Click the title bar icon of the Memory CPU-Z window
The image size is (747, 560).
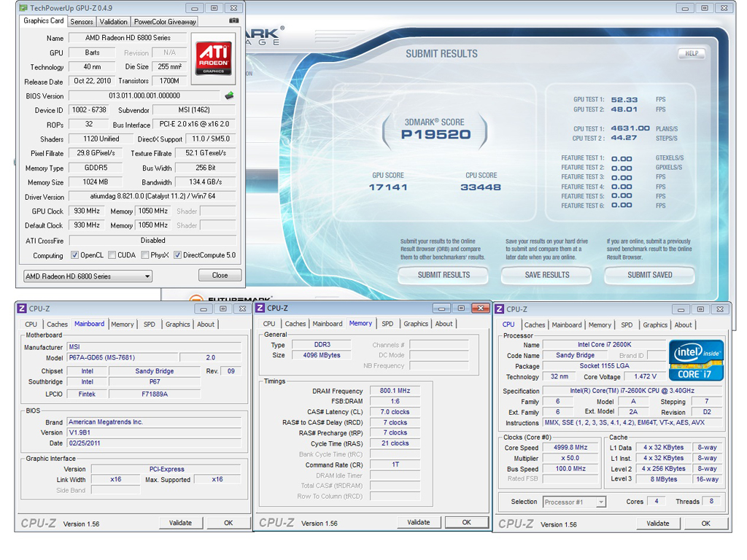pos(260,308)
